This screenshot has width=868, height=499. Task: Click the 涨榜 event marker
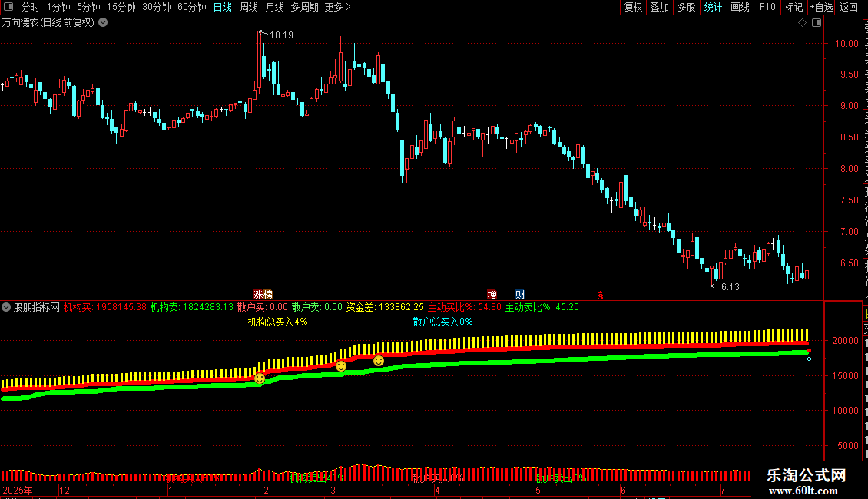click(x=263, y=295)
